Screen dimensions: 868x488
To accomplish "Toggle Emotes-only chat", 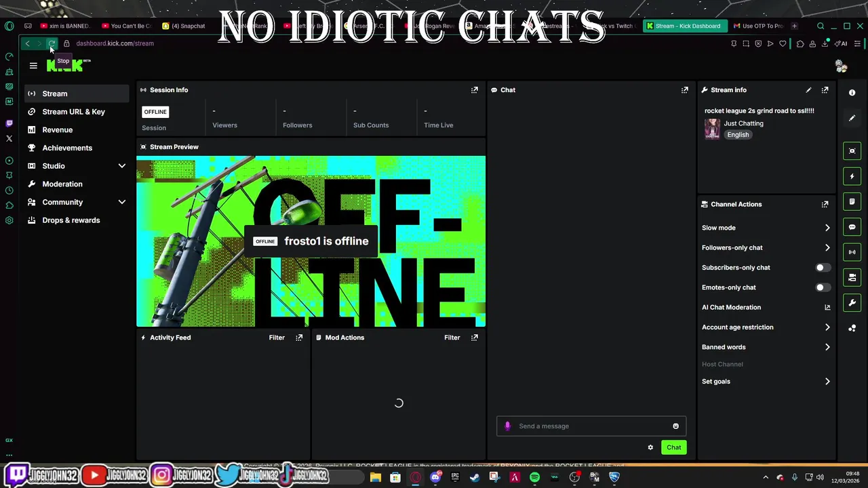I will click(823, 287).
